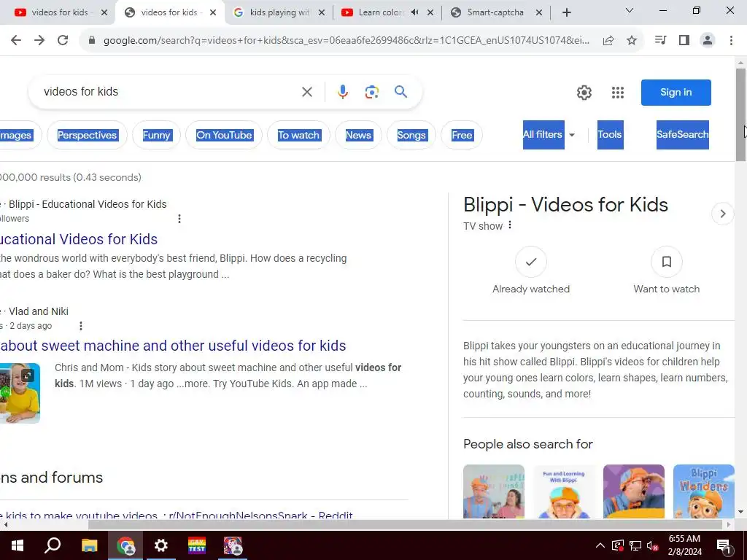Start search by voice microphone
The image size is (747, 560).
point(343,92)
